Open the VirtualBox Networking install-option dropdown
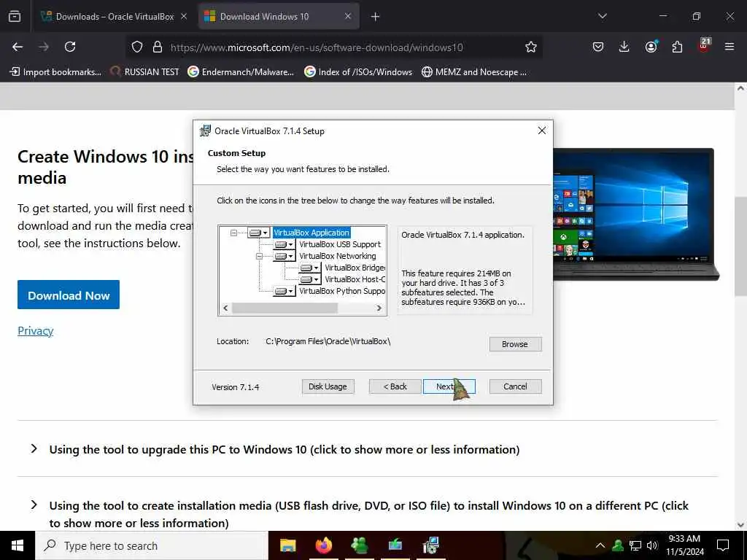This screenshot has height=560, width=747. coord(284,256)
